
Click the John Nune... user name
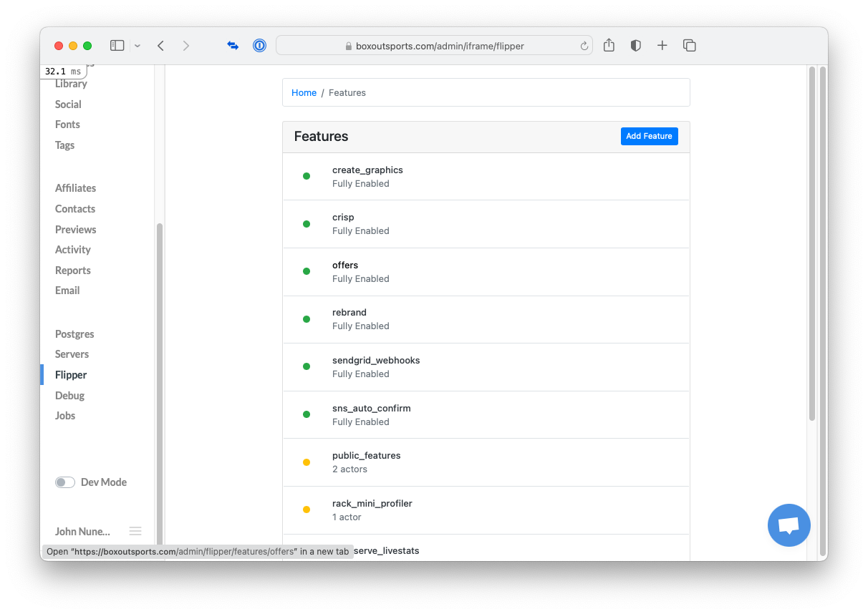[x=82, y=531]
